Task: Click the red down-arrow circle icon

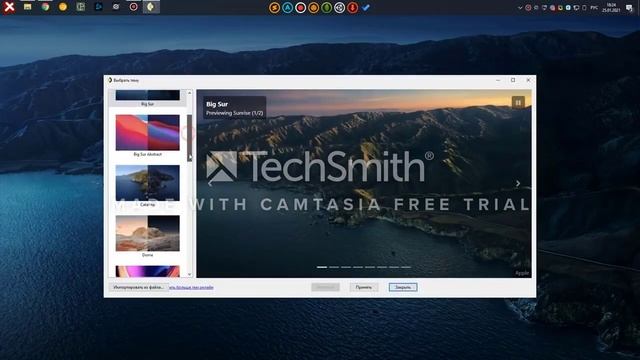Action: 353,8
